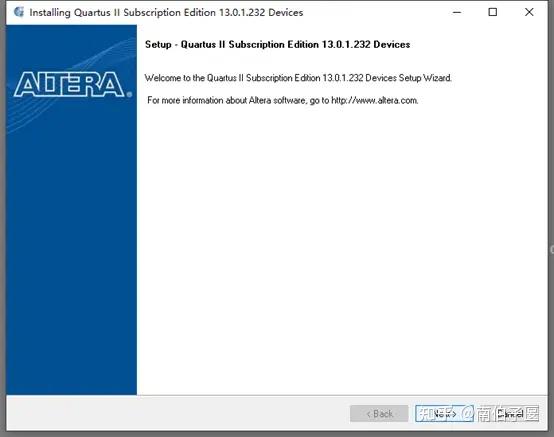Click the 'Setup Wizard' words in welcome line
This screenshot has width=554, height=437.
(425, 78)
